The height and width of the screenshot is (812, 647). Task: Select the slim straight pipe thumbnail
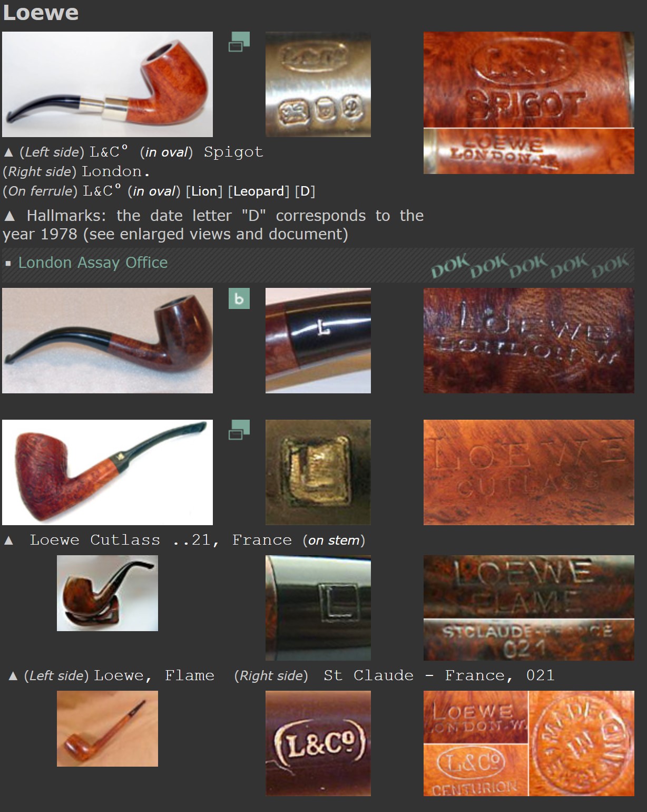click(x=107, y=729)
